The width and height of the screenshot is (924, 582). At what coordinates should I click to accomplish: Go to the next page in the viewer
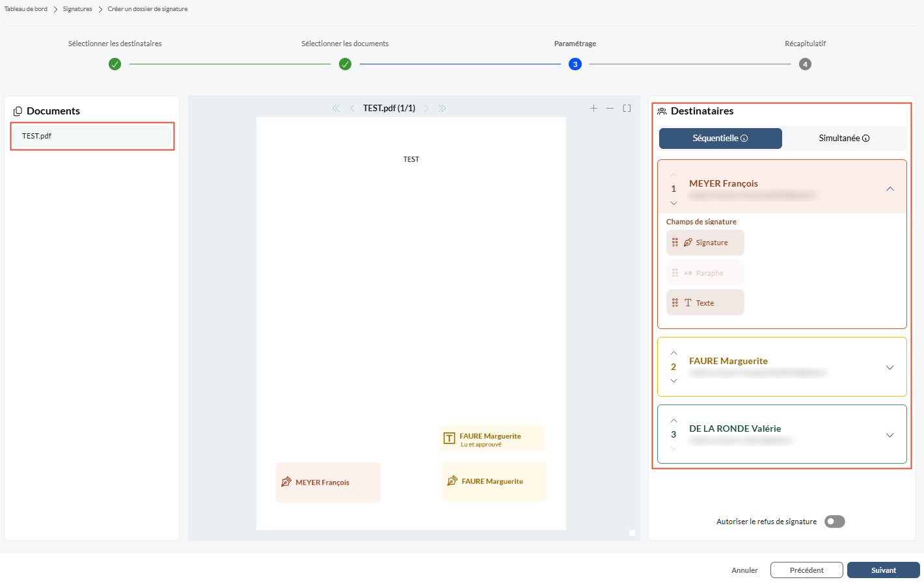click(426, 109)
